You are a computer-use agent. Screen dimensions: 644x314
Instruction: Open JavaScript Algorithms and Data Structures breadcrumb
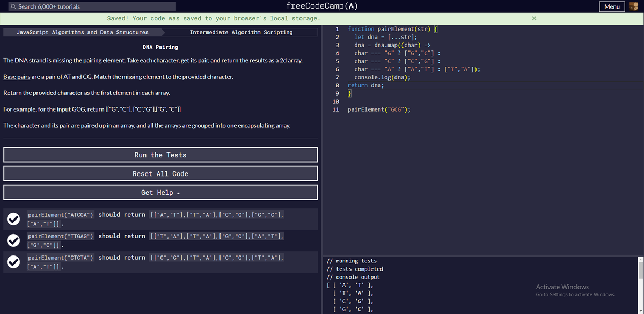pyautogui.click(x=83, y=32)
